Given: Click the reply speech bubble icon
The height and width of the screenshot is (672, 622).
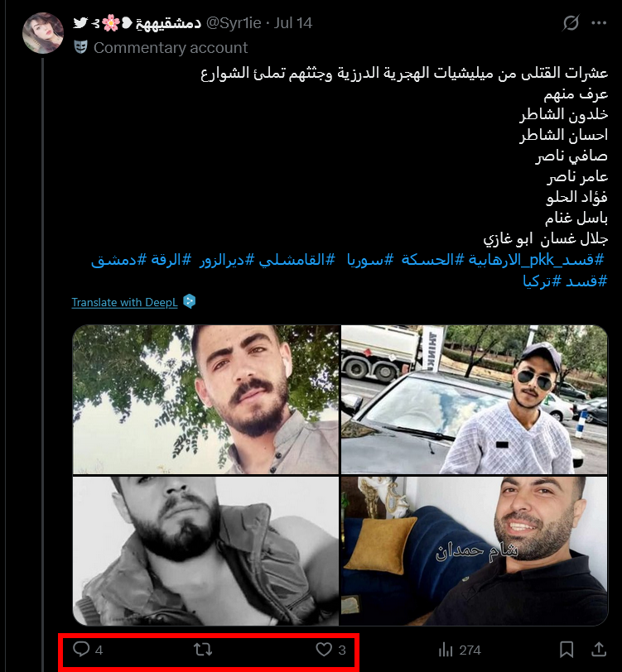Looking at the screenshot, I should tap(81, 650).
